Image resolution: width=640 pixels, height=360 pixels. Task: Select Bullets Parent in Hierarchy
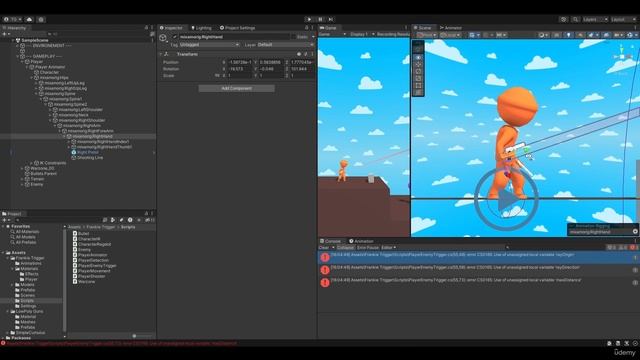point(43,173)
